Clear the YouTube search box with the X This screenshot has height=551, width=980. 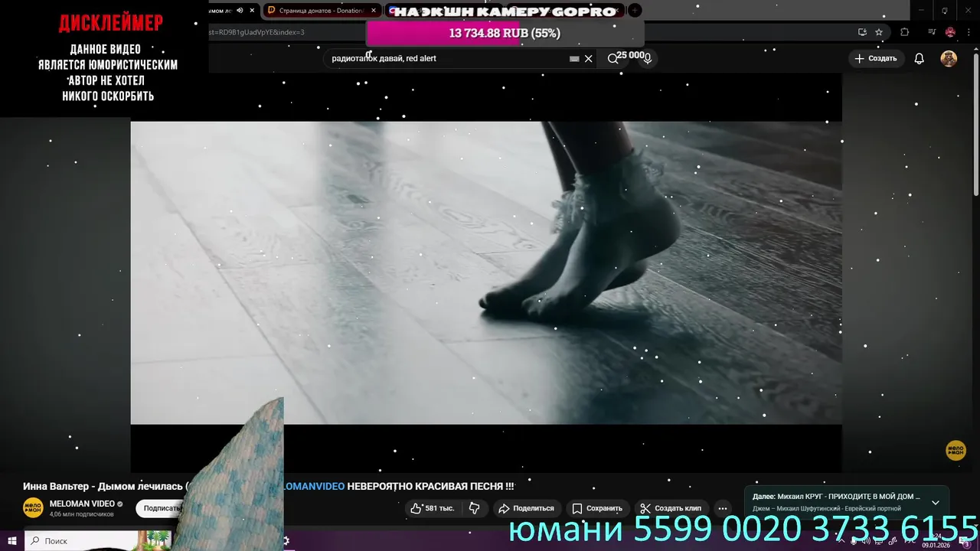(588, 59)
